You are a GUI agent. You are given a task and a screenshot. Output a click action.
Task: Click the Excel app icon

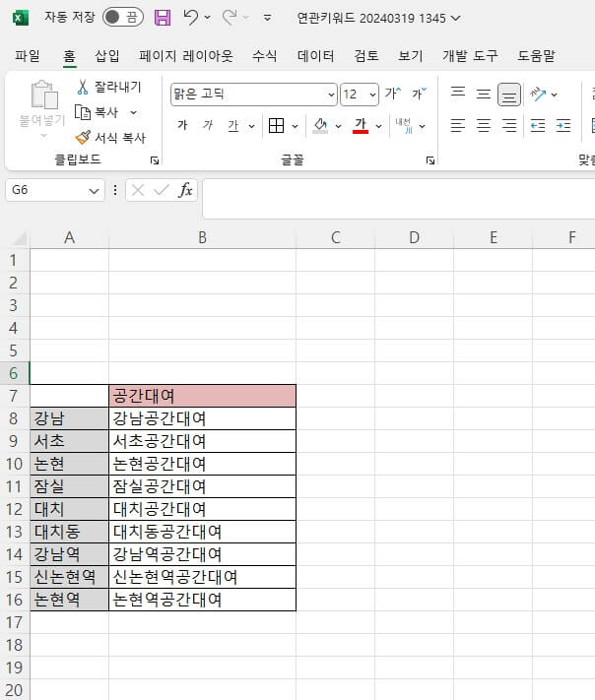tap(20, 18)
